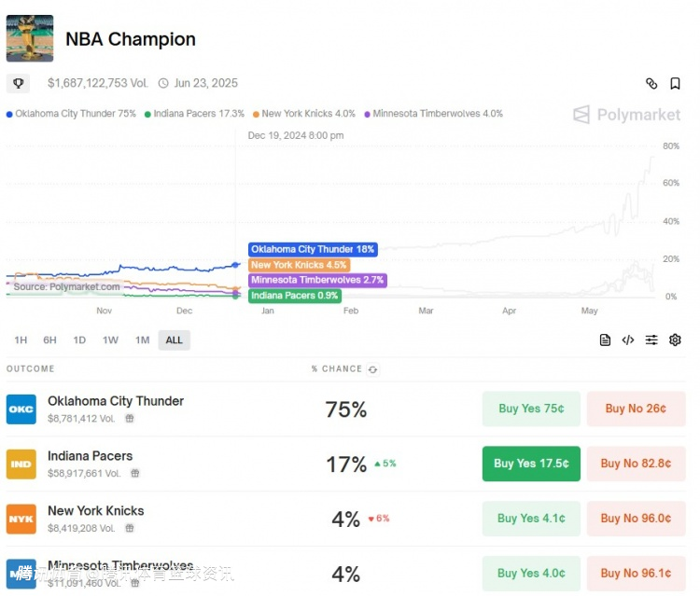700x596 pixels.
Task: Click the NBA Champion market thumbnail
Action: pyautogui.click(x=30, y=39)
